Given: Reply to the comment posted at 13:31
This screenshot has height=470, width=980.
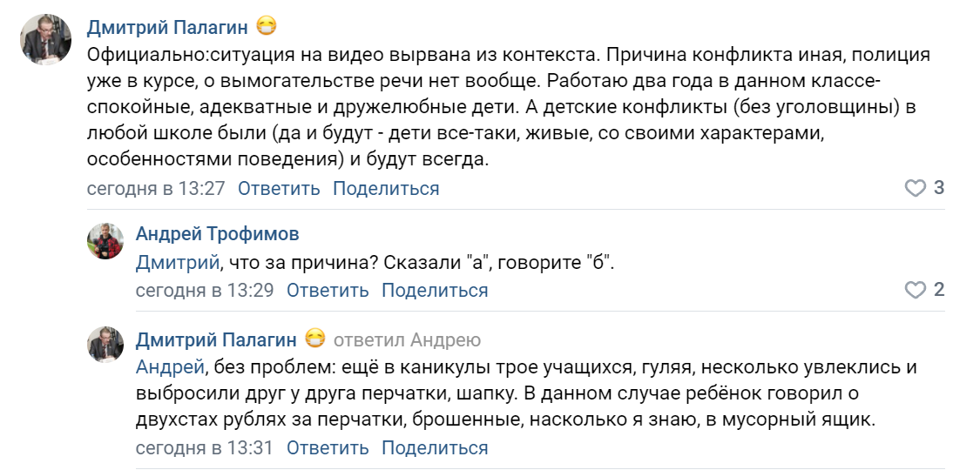Looking at the screenshot, I should click(328, 448).
